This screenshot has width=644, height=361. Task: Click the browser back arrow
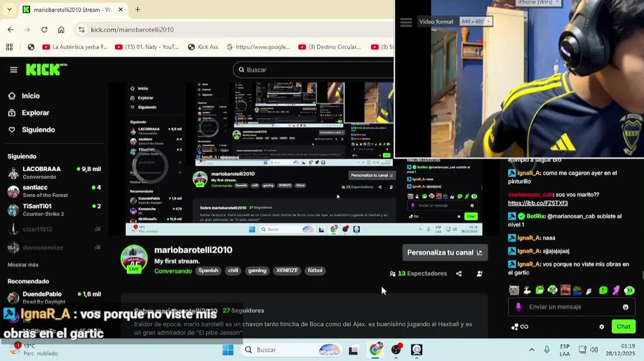(x=11, y=30)
